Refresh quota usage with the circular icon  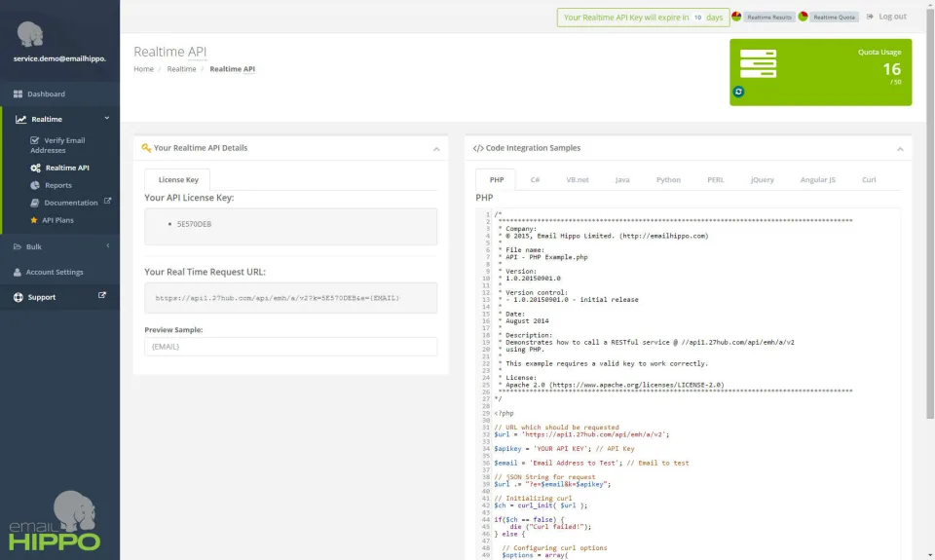coord(738,92)
